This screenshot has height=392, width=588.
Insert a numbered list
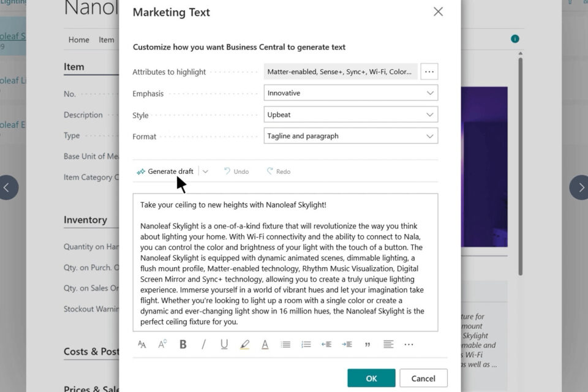[306, 344]
